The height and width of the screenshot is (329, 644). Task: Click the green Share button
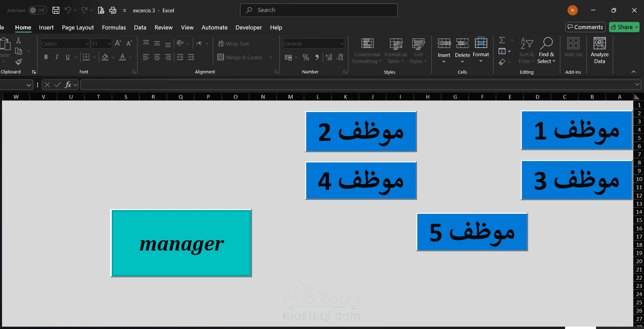point(624,27)
